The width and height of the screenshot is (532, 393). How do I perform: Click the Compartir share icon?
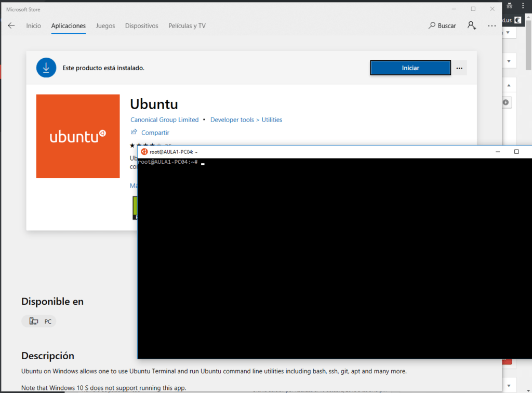[x=134, y=133]
